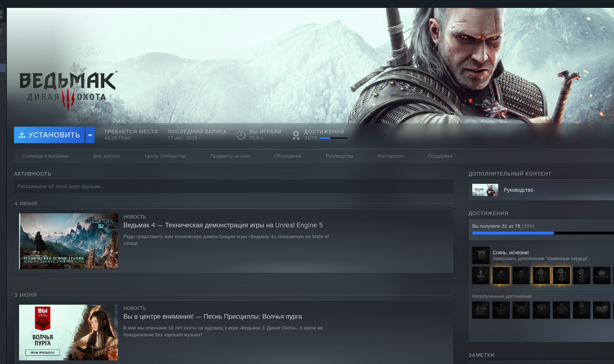Click the ДОСТИЖЕНИЯ heading in the right panel

tap(488, 213)
